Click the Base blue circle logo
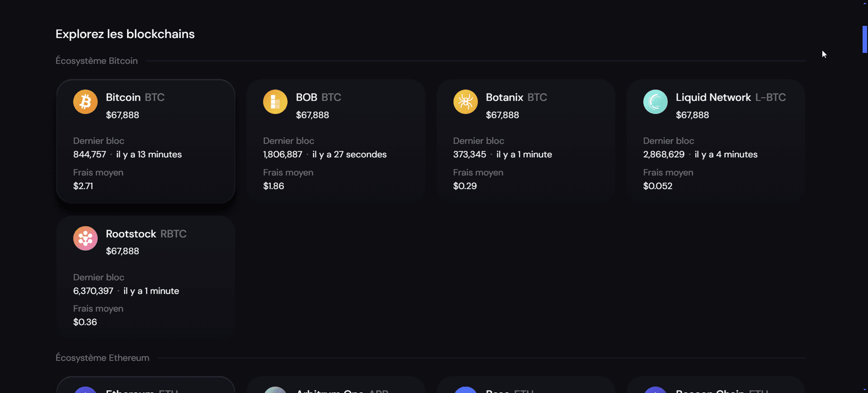Screen dimensions: 868x393 [465, 391]
